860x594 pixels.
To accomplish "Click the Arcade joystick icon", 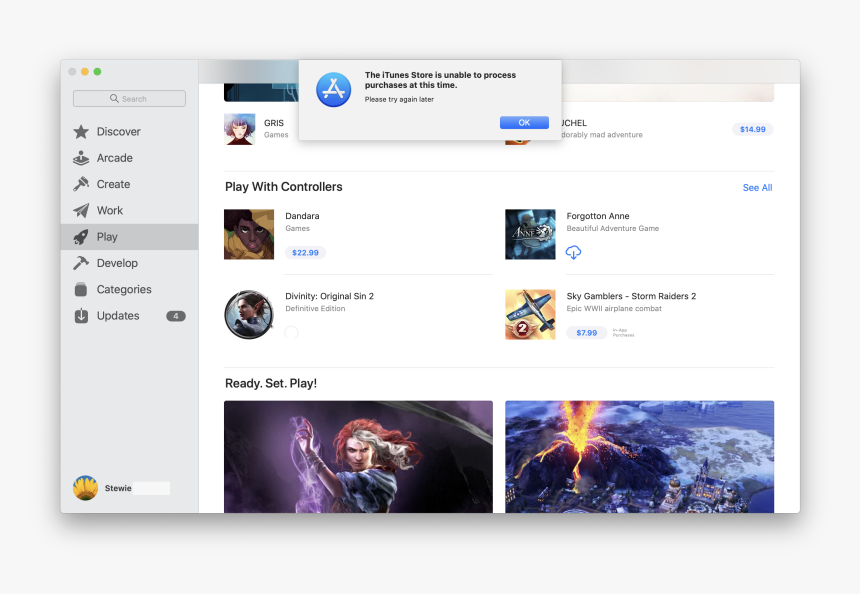I will point(81,158).
